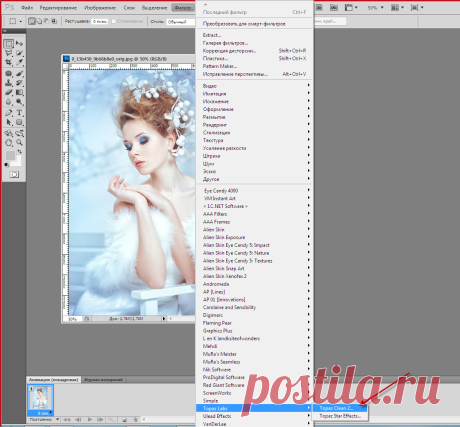Select the Eraser tool
The width and height of the screenshot is (460, 427).
pyautogui.click(x=9, y=92)
